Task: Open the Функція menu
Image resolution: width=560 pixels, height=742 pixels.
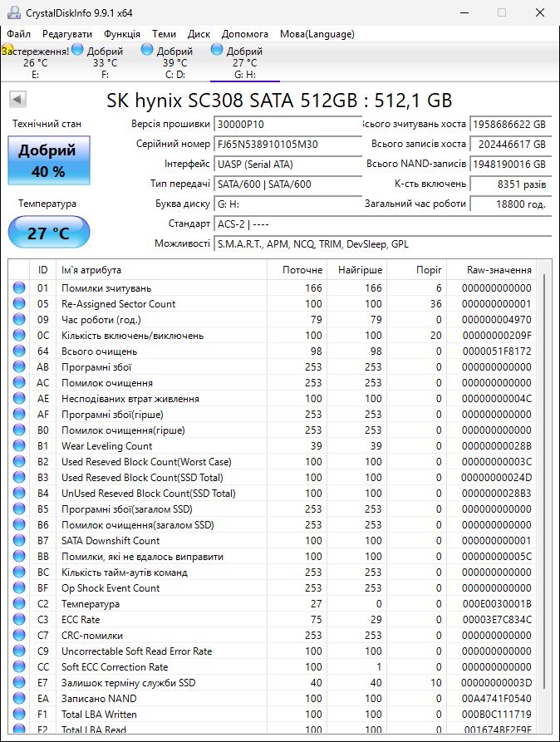Action: pyautogui.click(x=122, y=34)
